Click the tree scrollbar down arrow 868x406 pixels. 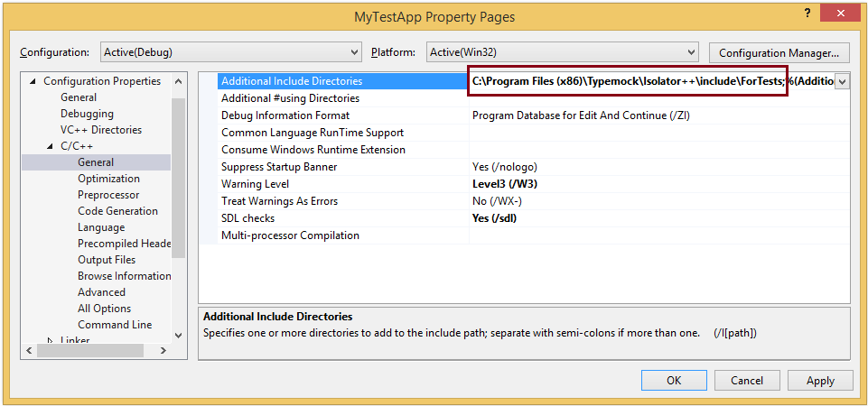pos(178,335)
